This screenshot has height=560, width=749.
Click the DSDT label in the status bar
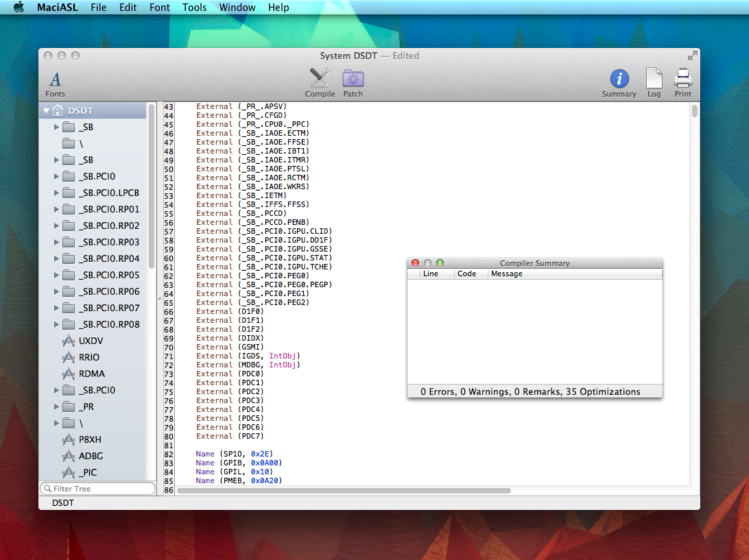click(62, 502)
